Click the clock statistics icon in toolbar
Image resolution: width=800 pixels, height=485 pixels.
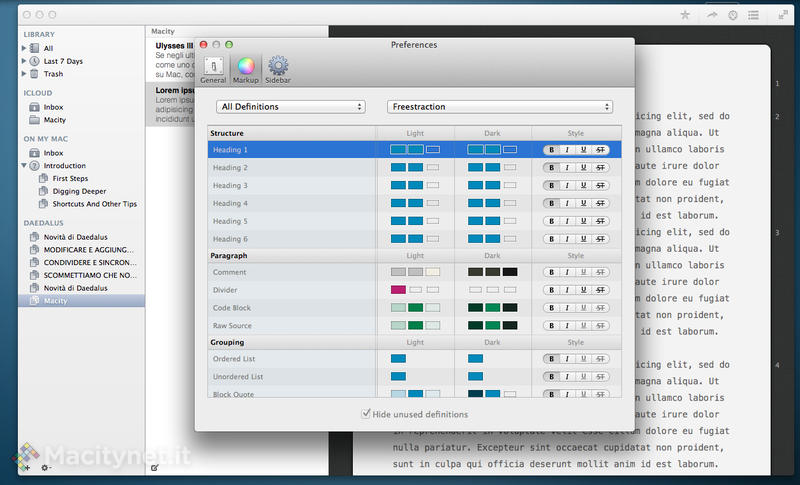tap(733, 15)
